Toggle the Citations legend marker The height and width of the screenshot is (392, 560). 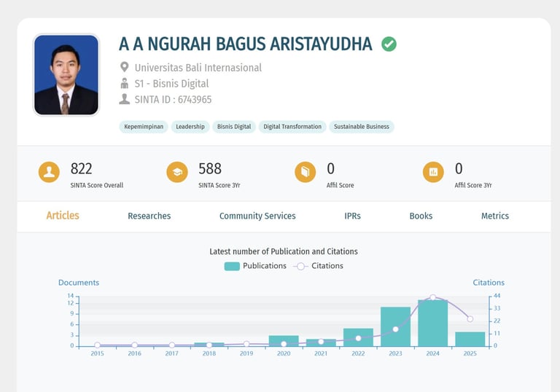[300, 267]
